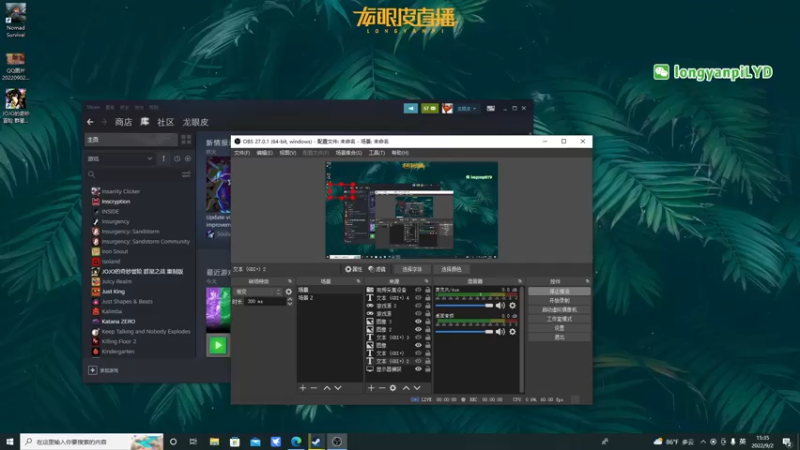
Task: Enable 工作室模式 in OBS controls
Action: 559,319
